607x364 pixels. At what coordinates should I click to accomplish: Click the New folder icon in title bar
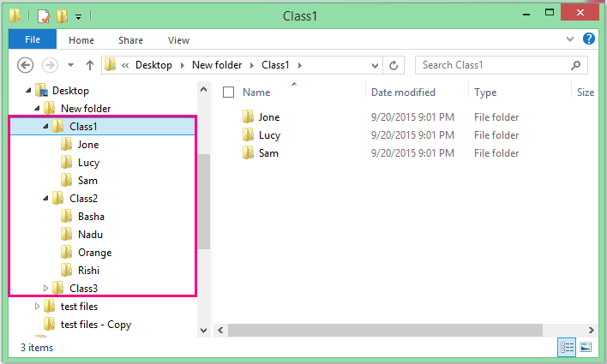[62, 16]
